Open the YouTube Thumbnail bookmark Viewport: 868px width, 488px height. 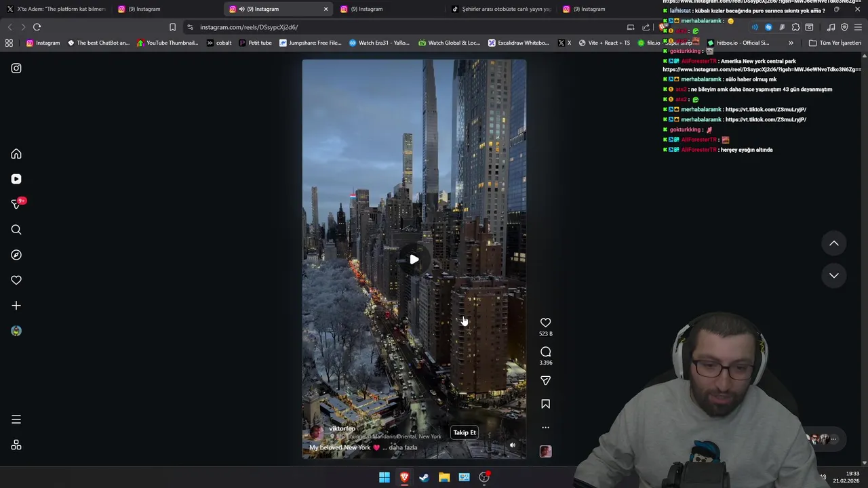coord(167,43)
